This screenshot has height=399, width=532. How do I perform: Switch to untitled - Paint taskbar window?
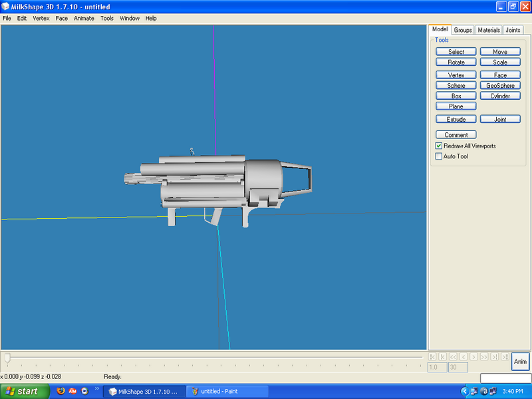pos(228,391)
